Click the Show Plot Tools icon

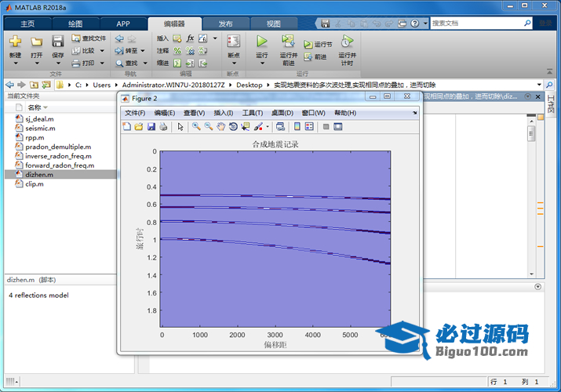(x=337, y=126)
